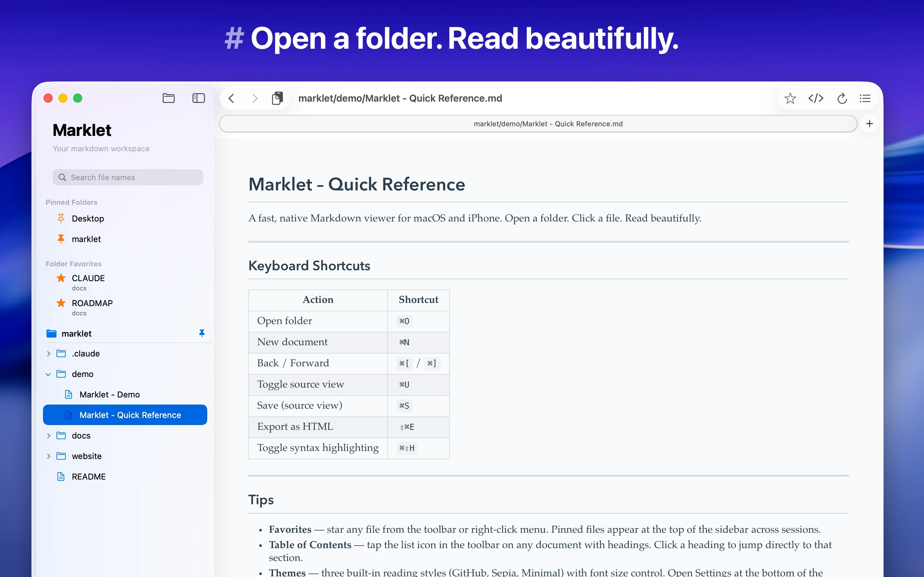Unpin the marklet folder via blue pin
The height and width of the screenshot is (577, 924).
pos(202,333)
